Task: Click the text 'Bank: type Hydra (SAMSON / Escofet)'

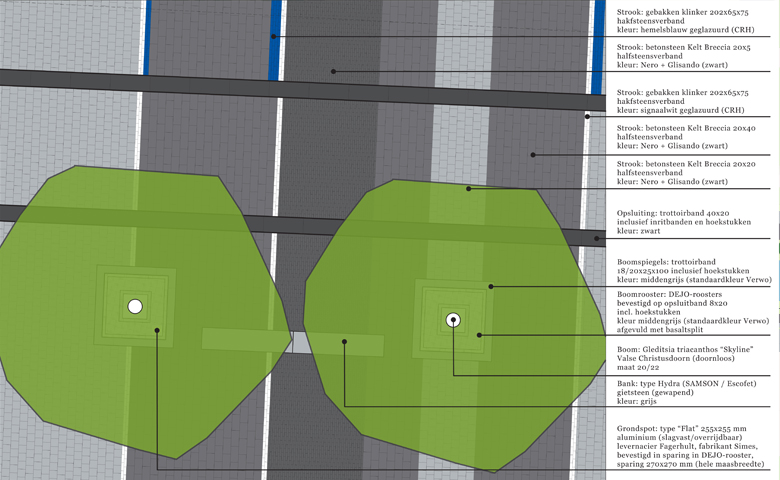Action: pyautogui.click(x=686, y=384)
